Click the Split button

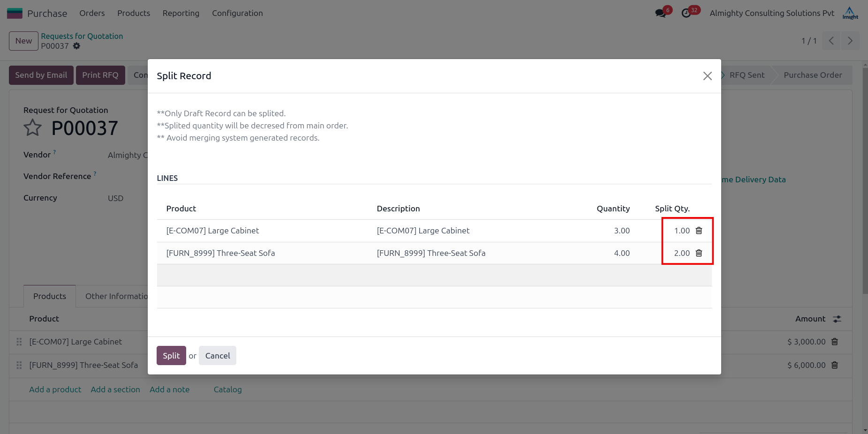click(x=171, y=356)
